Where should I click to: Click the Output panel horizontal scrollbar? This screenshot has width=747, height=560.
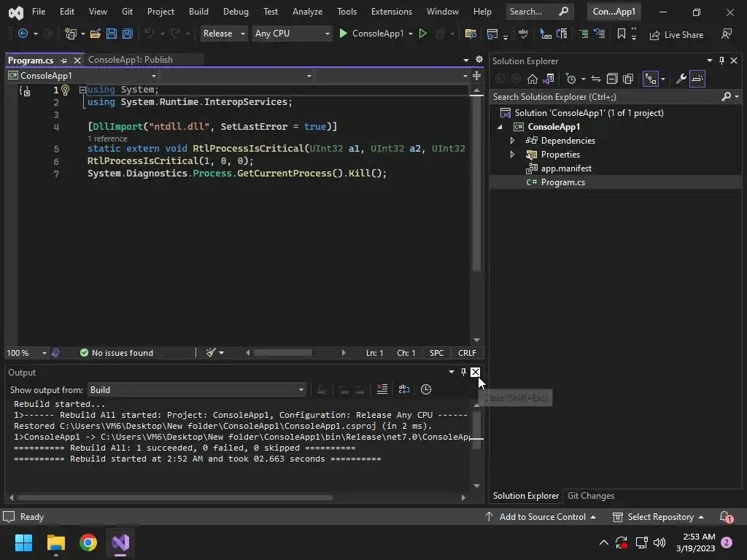coord(174,497)
